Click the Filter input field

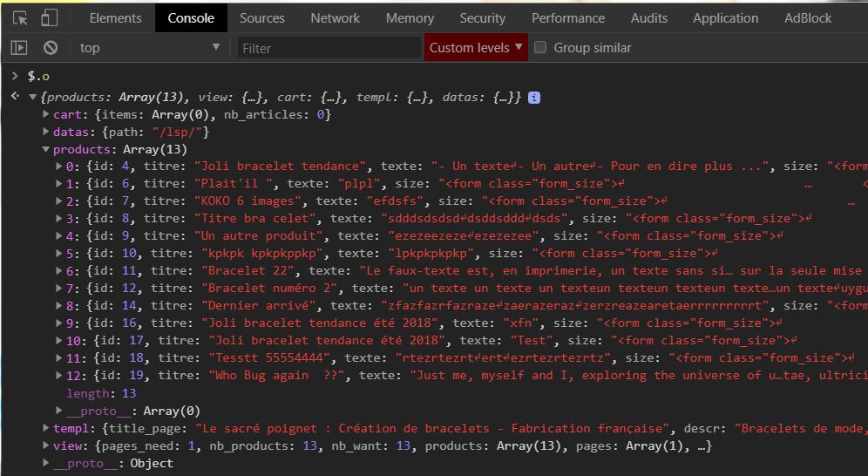click(x=328, y=48)
